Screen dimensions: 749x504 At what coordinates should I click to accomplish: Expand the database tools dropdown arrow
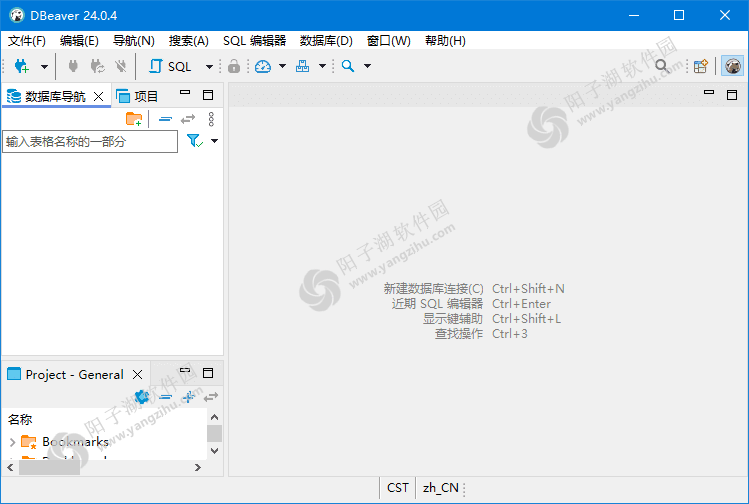pos(322,66)
